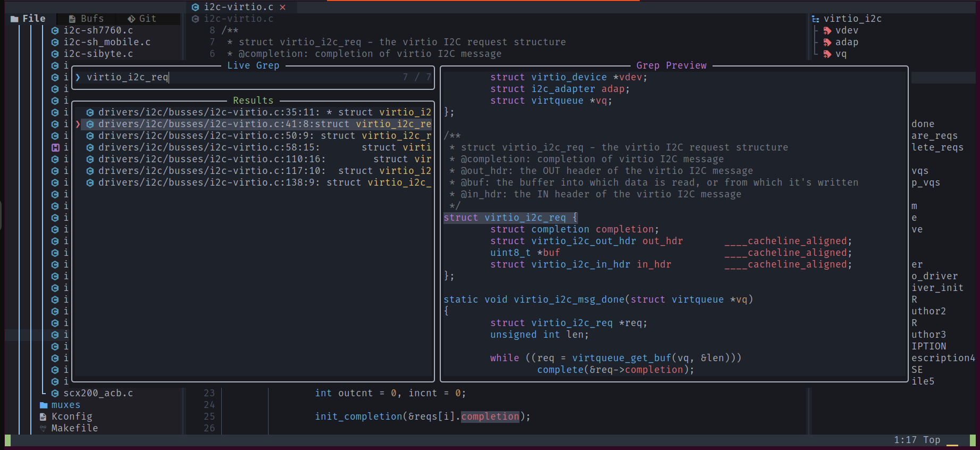Viewport: 980px width, 450px height.
Task: Click the C file icon beside i2c-sh7760.c
Action: pos(55,31)
